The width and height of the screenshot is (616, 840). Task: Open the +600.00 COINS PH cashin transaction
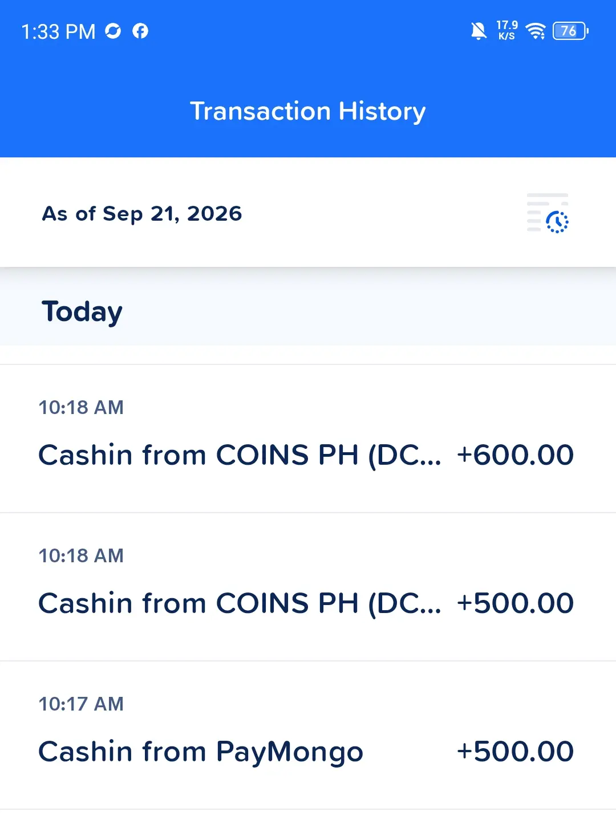[x=308, y=439]
